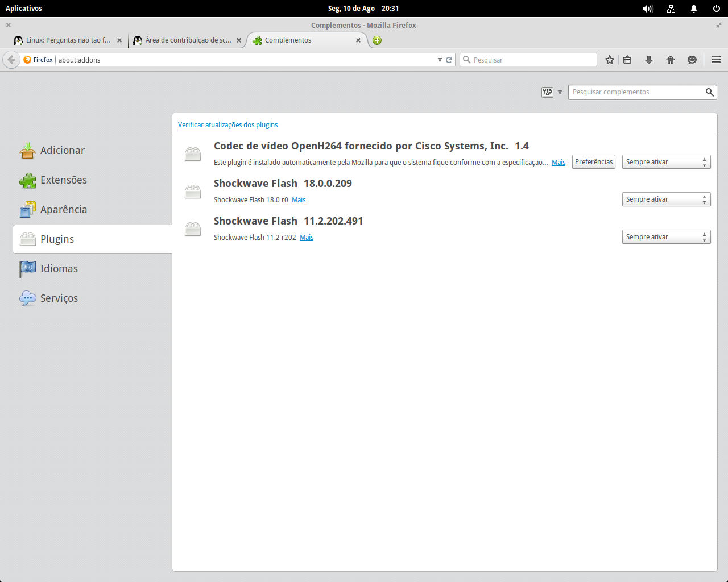Open the Aparência section
728x582 pixels.
[92, 210]
